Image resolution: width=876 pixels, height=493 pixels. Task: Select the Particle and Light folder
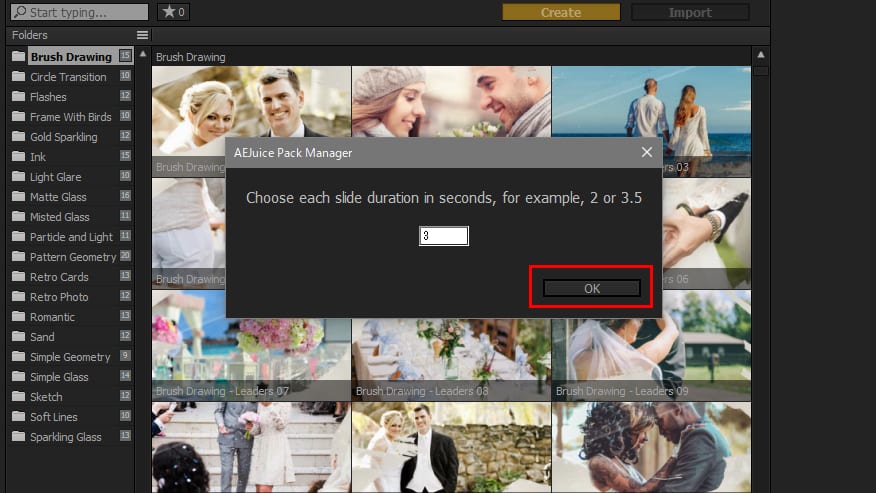pos(71,236)
